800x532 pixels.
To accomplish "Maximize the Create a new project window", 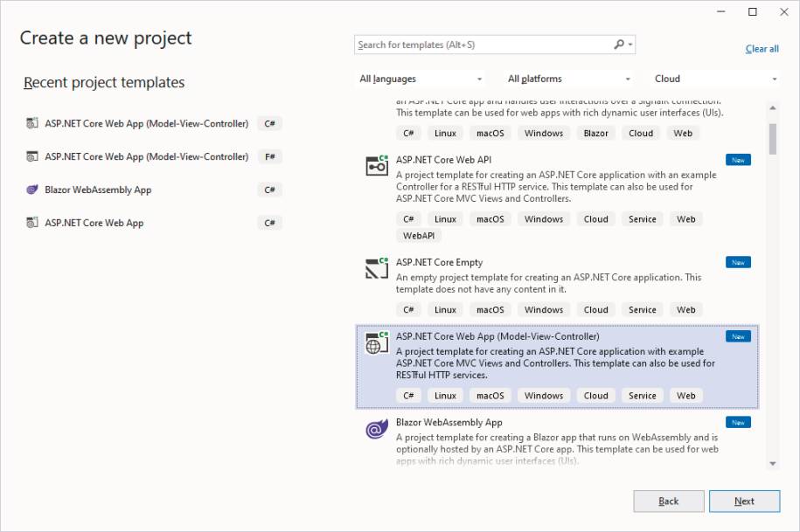I will [753, 11].
